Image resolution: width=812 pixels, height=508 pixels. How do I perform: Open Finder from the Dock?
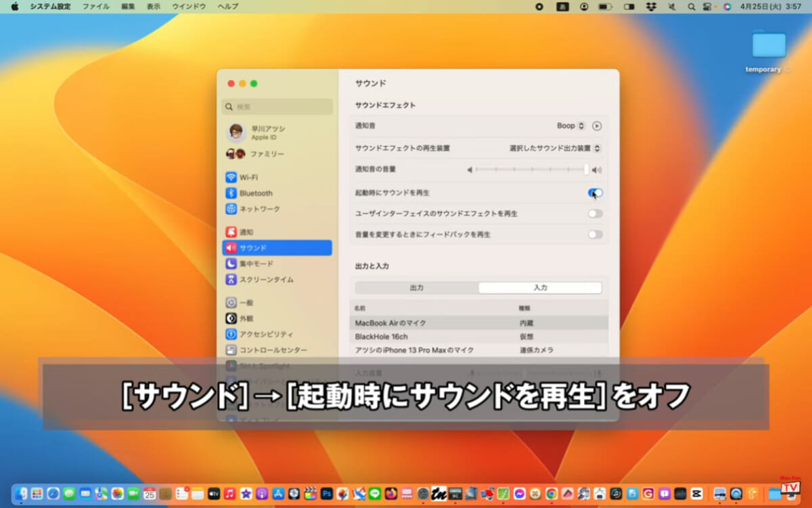(22, 494)
